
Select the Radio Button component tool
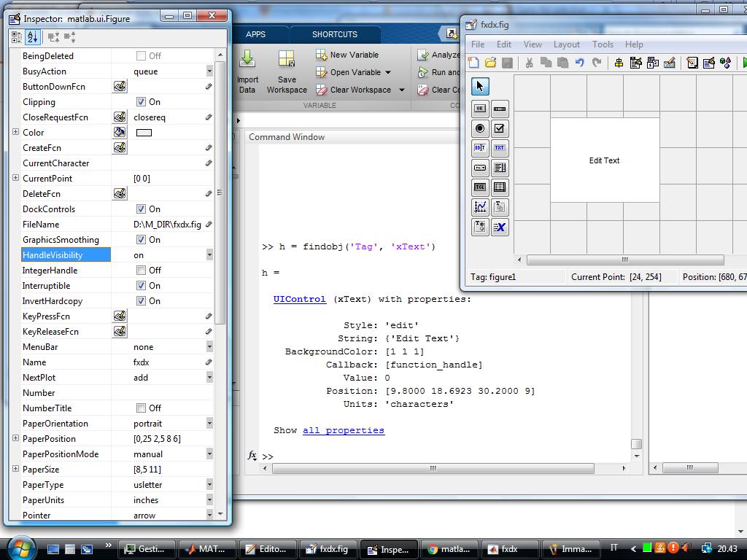[x=480, y=128]
